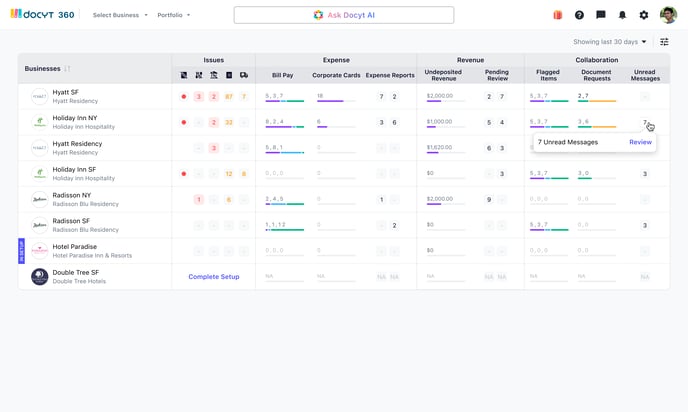Open the Hotel Paradise business name
The width and height of the screenshot is (688, 412).
pyautogui.click(x=75, y=247)
